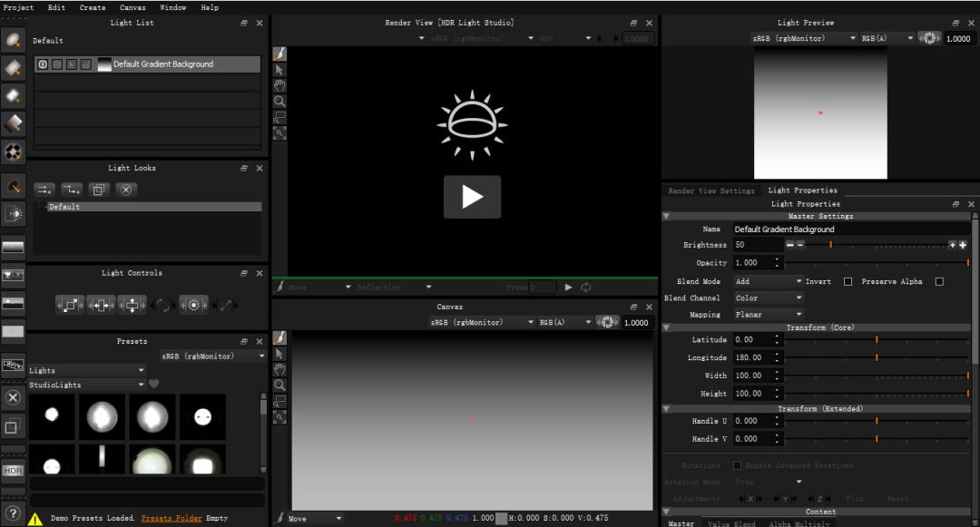Image resolution: width=980 pixels, height=527 pixels.
Task: Select the delete light X icon in sidebar
Action: pyautogui.click(x=13, y=397)
